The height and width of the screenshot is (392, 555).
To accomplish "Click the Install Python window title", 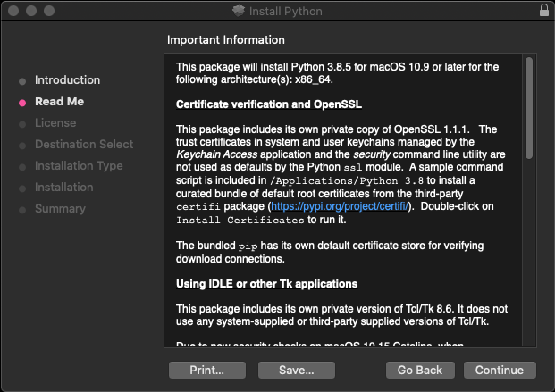I will point(286,12).
